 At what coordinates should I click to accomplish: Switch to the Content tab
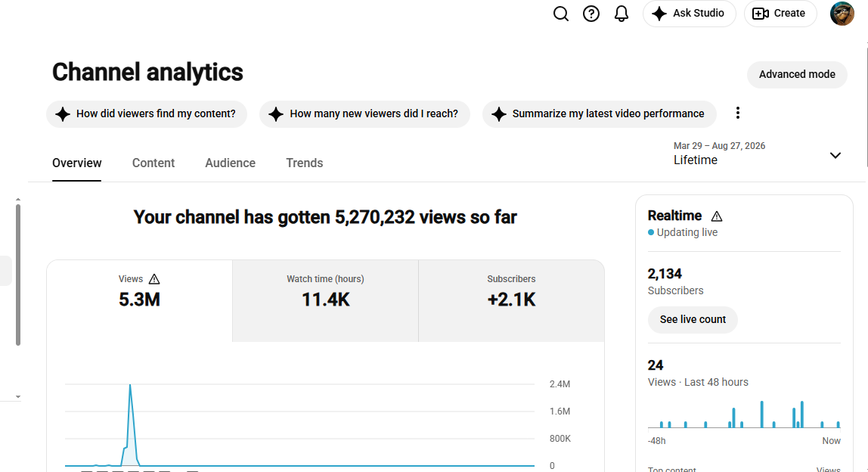pyautogui.click(x=153, y=163)
